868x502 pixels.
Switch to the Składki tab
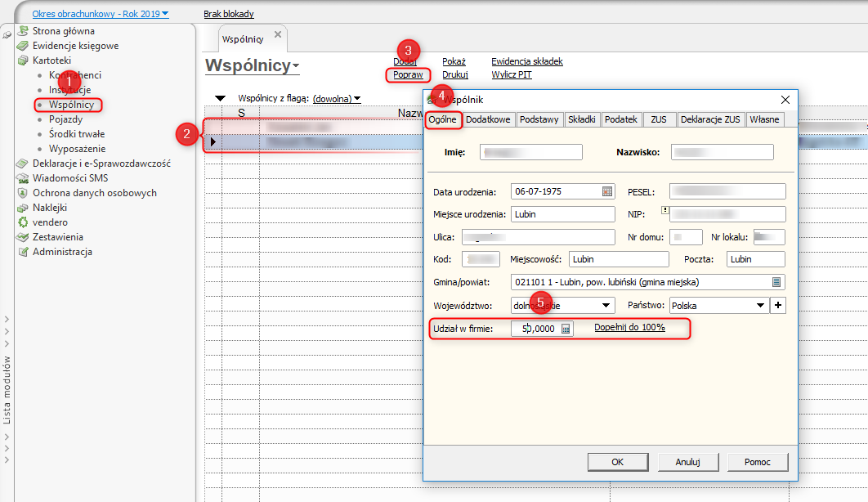pyautogui.click(x=581, y=119)
